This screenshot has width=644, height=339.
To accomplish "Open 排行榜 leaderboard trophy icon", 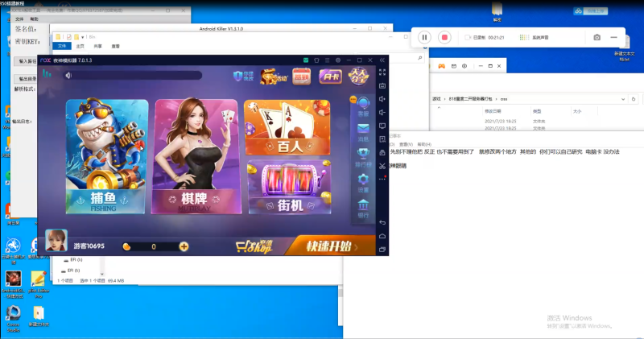I will tap(363, 158).
